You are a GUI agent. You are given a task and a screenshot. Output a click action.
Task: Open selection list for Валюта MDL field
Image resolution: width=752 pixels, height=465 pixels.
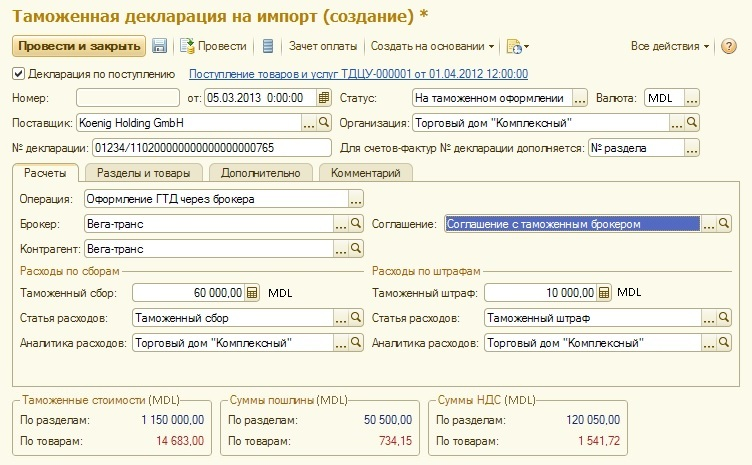click(691, 98)
